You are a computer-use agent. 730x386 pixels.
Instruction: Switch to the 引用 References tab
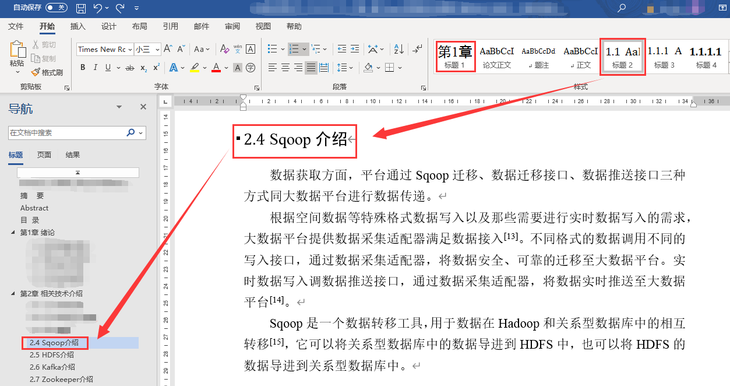(x=170, y=27)
